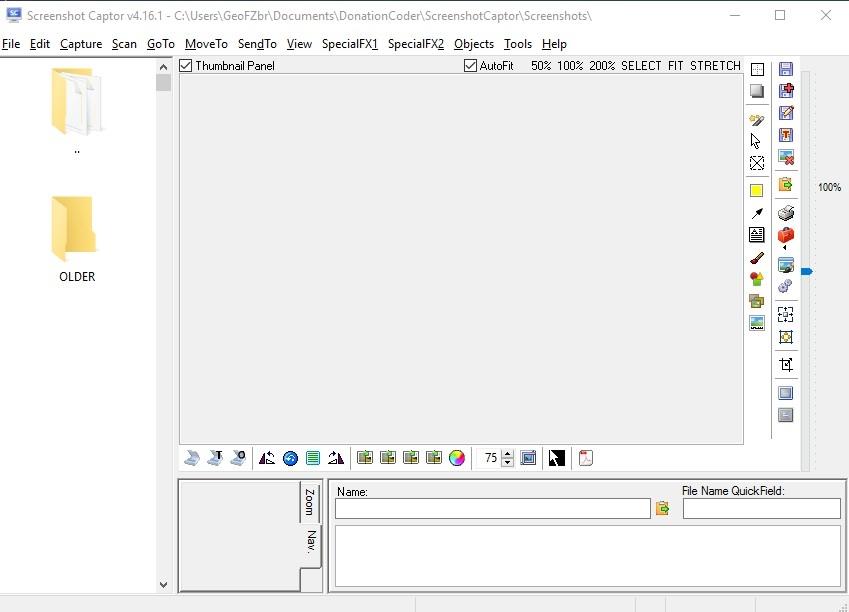
Task: Click the save icon with red plus
Action: [786, 90]
